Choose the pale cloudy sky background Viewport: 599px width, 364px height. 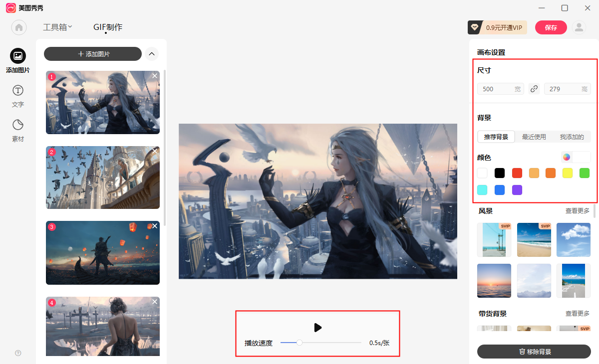[534, 281]
